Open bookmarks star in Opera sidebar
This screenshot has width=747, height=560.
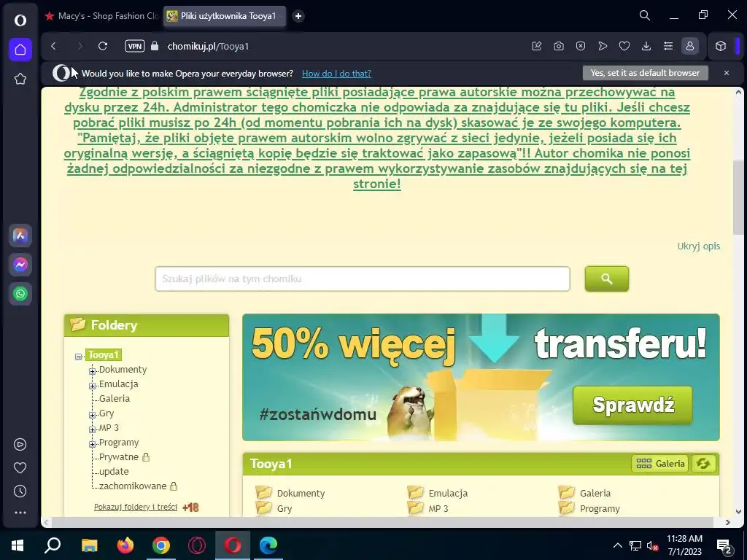pyautogui.click(x=20, y=79)
